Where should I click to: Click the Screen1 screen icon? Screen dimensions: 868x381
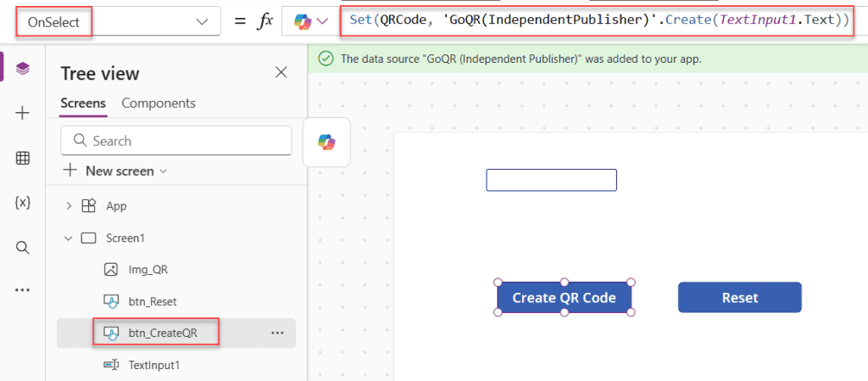coord(88,238)
